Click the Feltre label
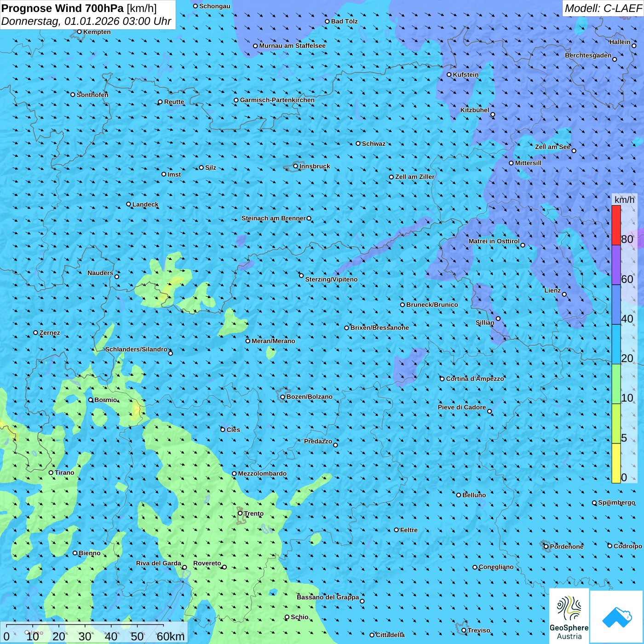Screen dimensions: 644x644 pos(409,530)
